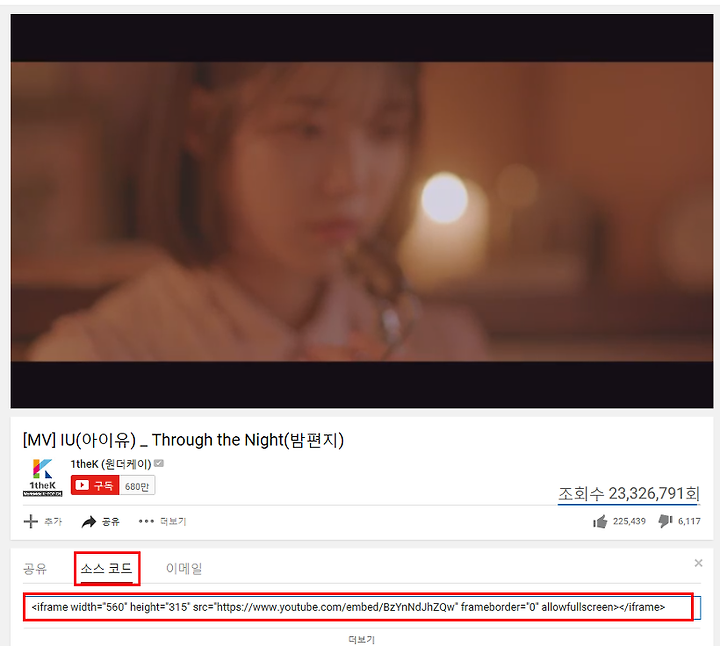Click the video player to play IU's MV
The width and height of the screenshot is (720, 646).
point(362,211)
